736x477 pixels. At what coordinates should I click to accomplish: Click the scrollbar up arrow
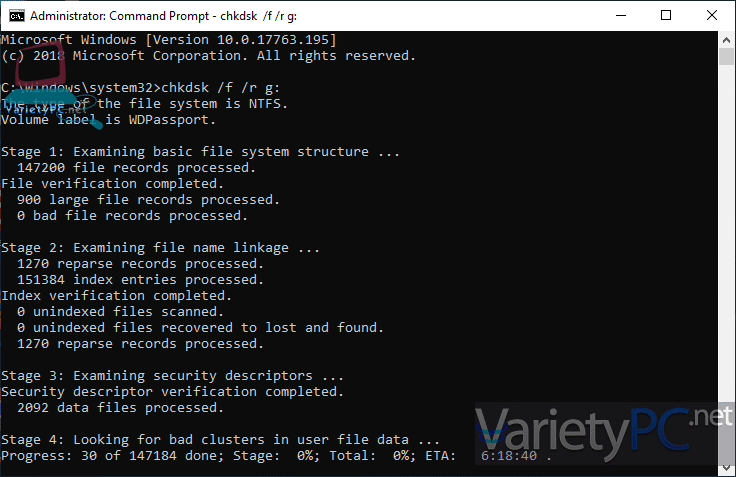727,40
